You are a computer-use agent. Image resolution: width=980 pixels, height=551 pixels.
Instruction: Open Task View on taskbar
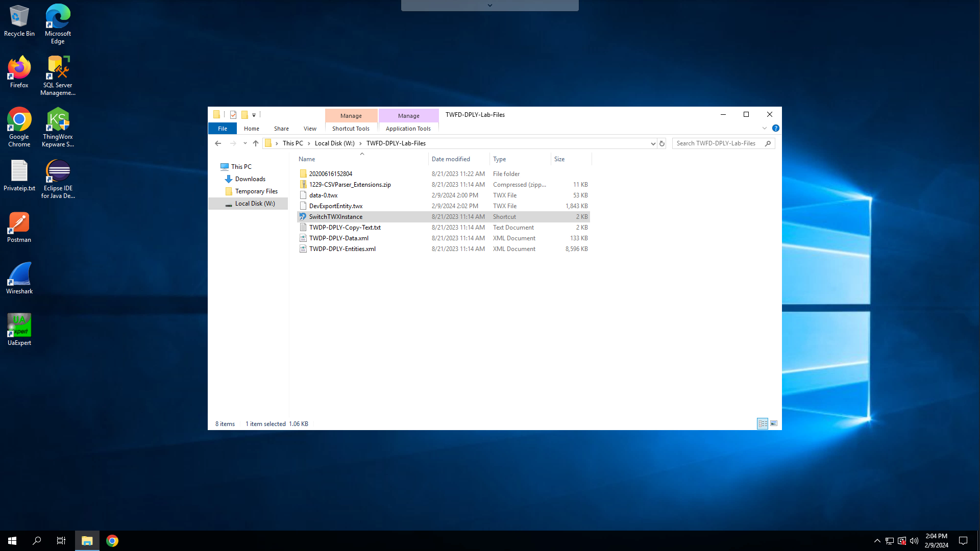coord(61,541)
